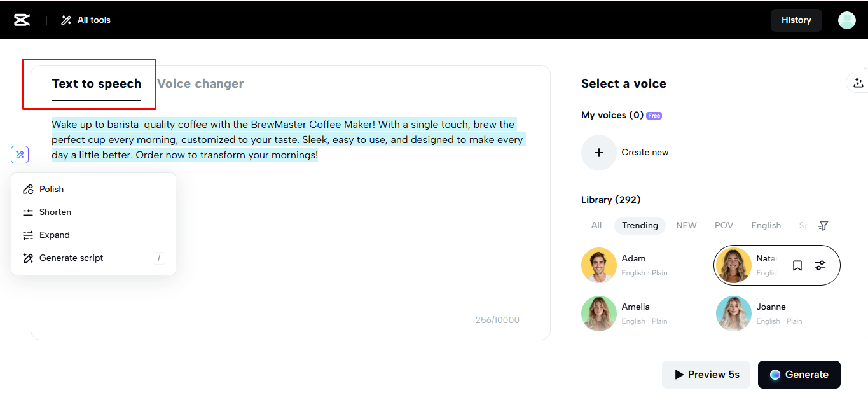868x409 pixels.
Task: Click the Create new plus icon
Action: click(598, 152)
